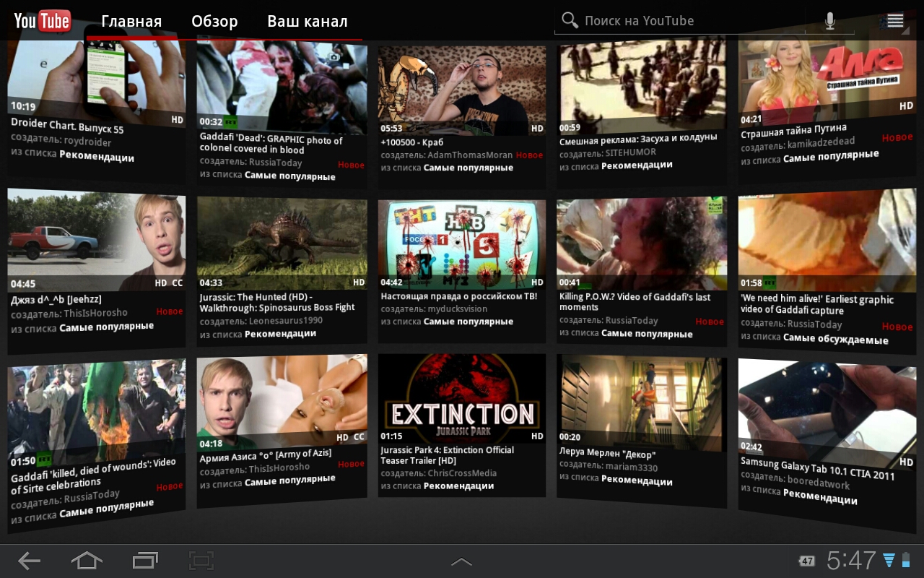Open the overflow menu icon at top right
The image size is (924, 578).
[895, 21]
